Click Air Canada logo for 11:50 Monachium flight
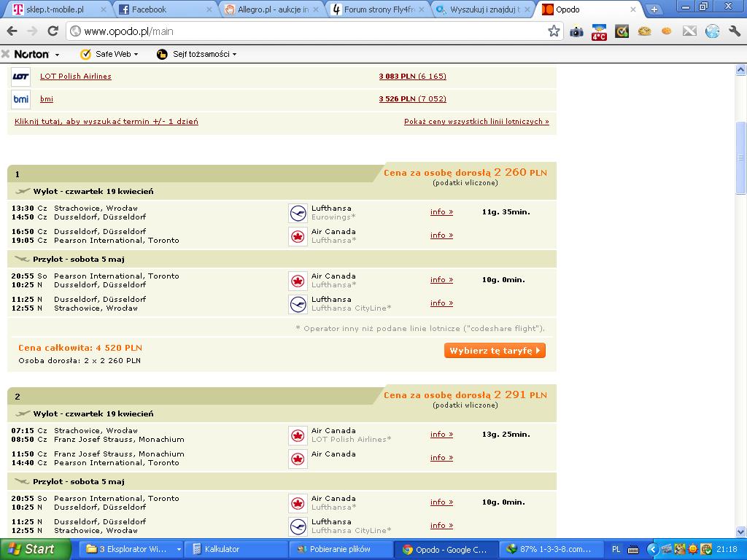Image resolution: width=747 pixels, height=560 pixels. pos(298,459)
